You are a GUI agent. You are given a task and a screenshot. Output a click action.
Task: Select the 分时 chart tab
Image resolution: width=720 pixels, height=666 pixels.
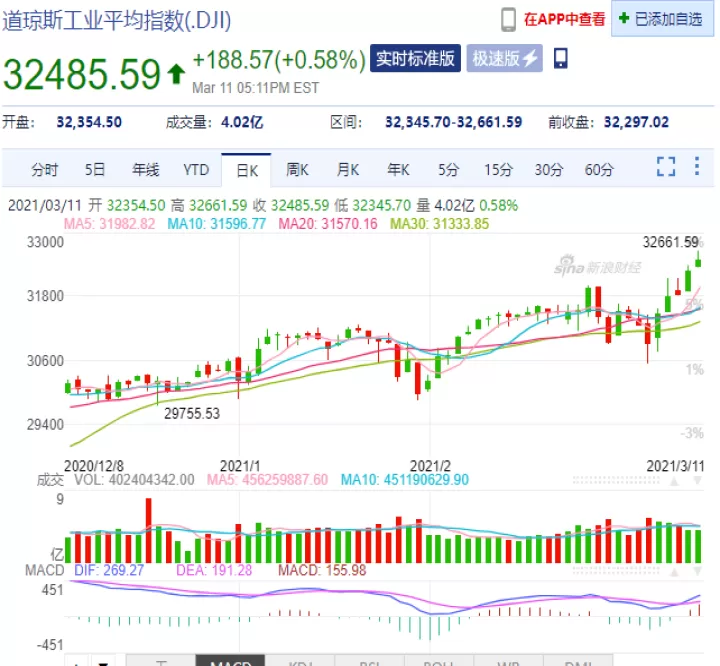[45, 170]
